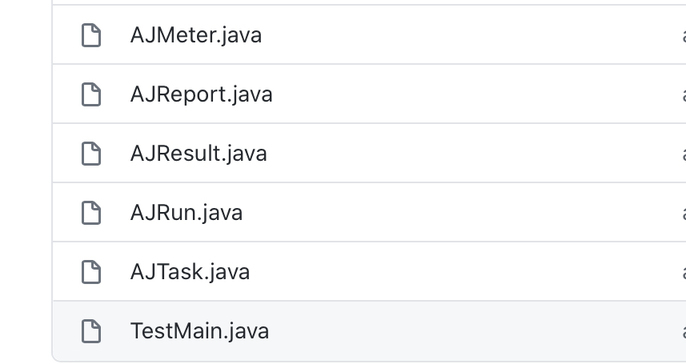The image size is (686, 364).
Task: Select the file icon for AJTask.java
Action: [91, 272]
